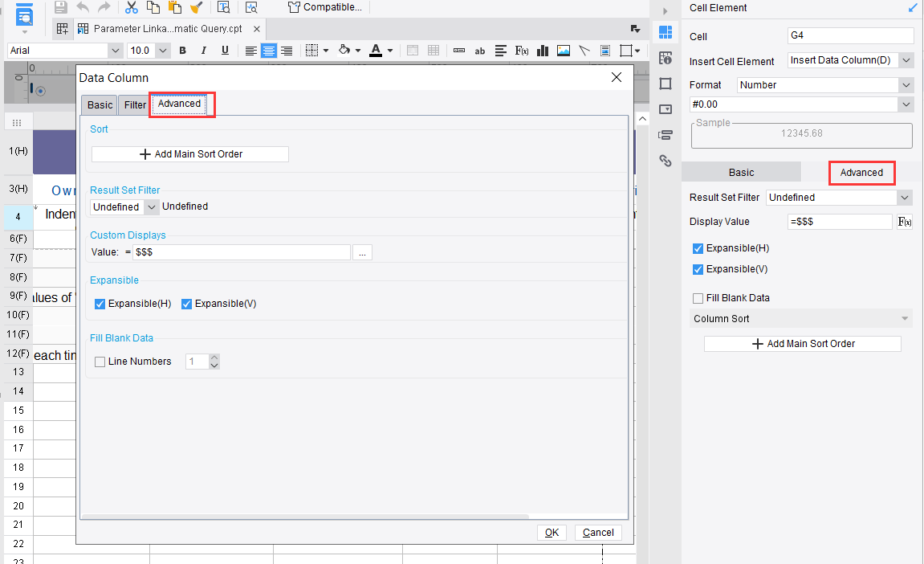Viewport: 924px width, 564px height.
Task: Confirm the dialog with the OK button
Action: pos(552,532)
